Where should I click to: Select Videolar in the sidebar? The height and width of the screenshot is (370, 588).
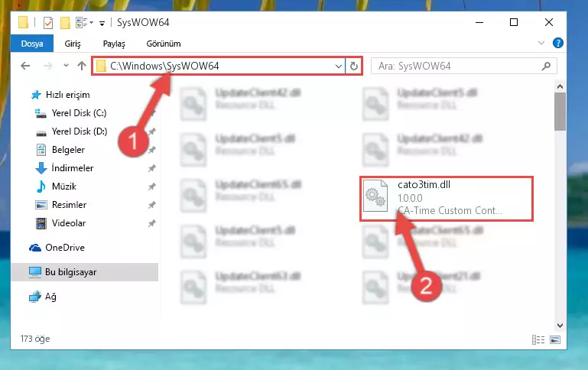tap(69, 223)
